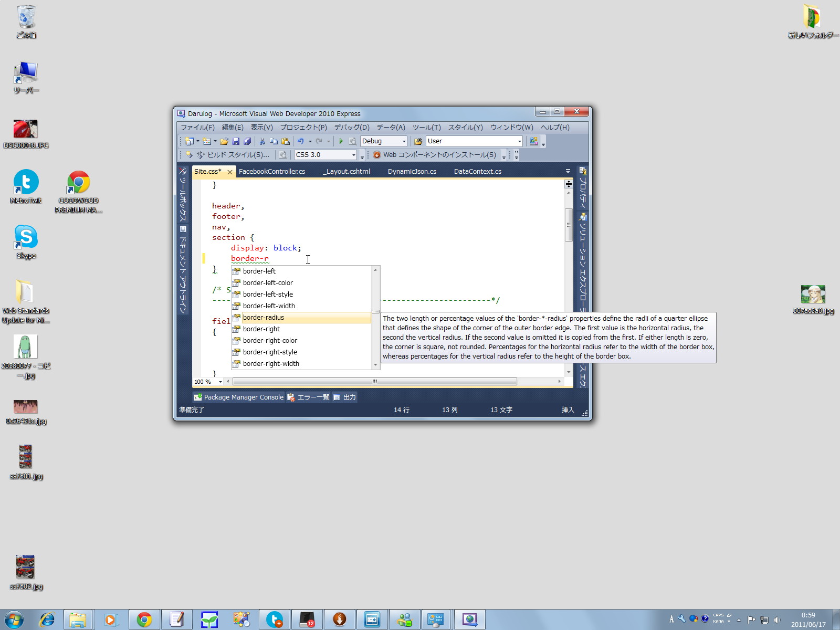Open the standard toolbar options overflow arrow
The width and height of the screenshot is (840, 630).
(543, 142)
